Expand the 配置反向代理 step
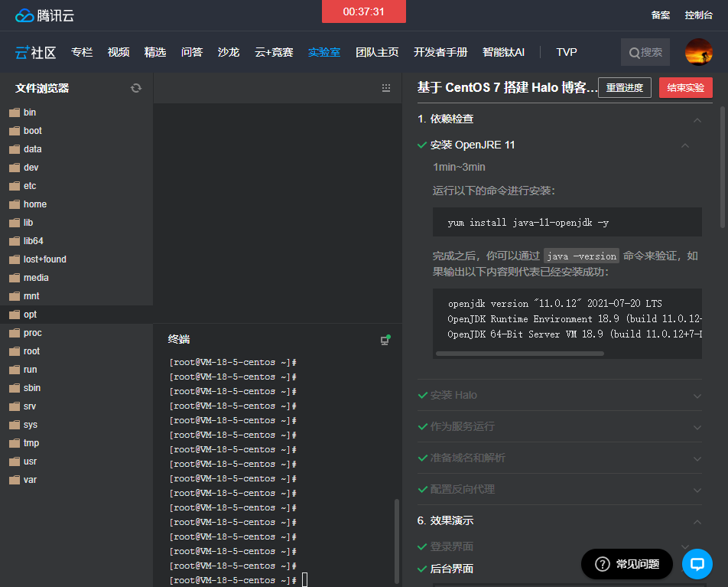 click(x=697, y=490)
